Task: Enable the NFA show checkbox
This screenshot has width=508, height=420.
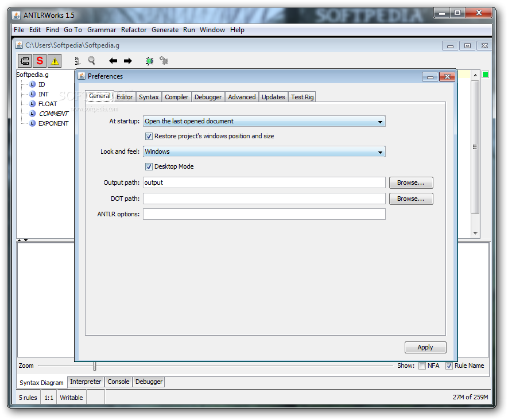Action: click(422, 366)
